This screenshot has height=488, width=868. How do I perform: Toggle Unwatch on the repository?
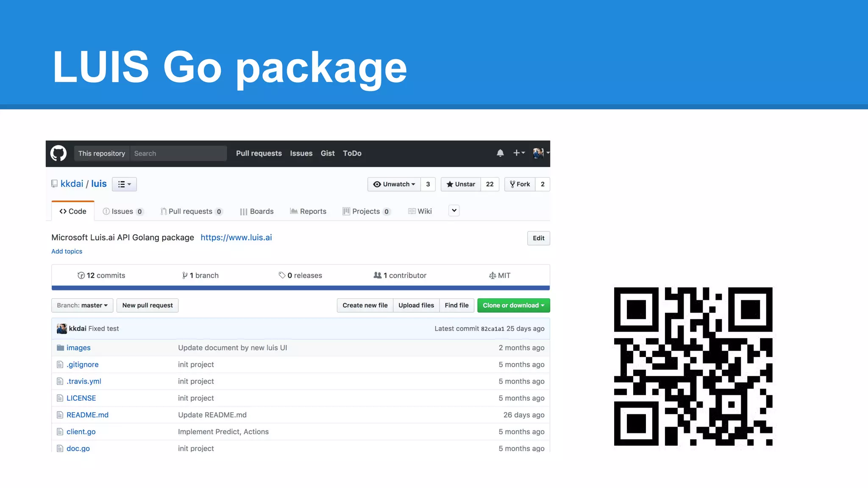point(394,184)
